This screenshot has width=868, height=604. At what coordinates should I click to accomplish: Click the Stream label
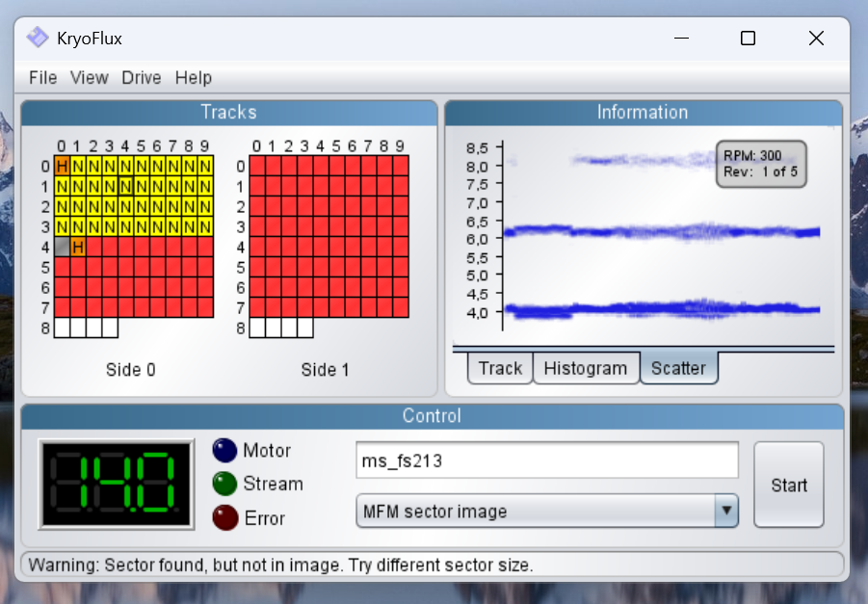[273, 484]
